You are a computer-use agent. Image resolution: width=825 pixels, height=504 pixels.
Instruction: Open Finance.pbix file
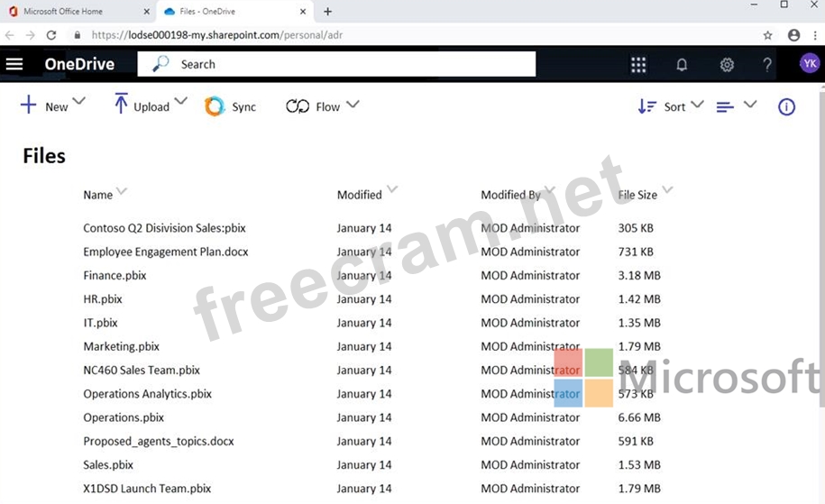pyautogui.click(x=115, y=276)
